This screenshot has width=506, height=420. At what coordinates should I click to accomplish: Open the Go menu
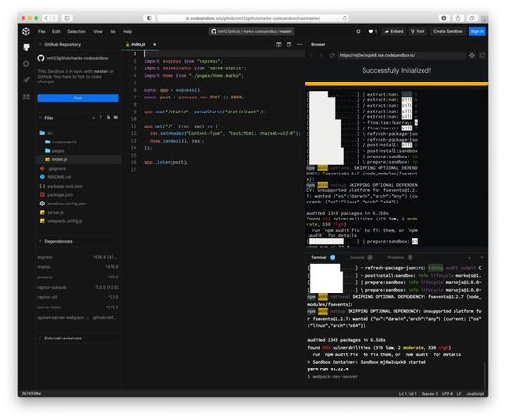(x=112, y=31)
